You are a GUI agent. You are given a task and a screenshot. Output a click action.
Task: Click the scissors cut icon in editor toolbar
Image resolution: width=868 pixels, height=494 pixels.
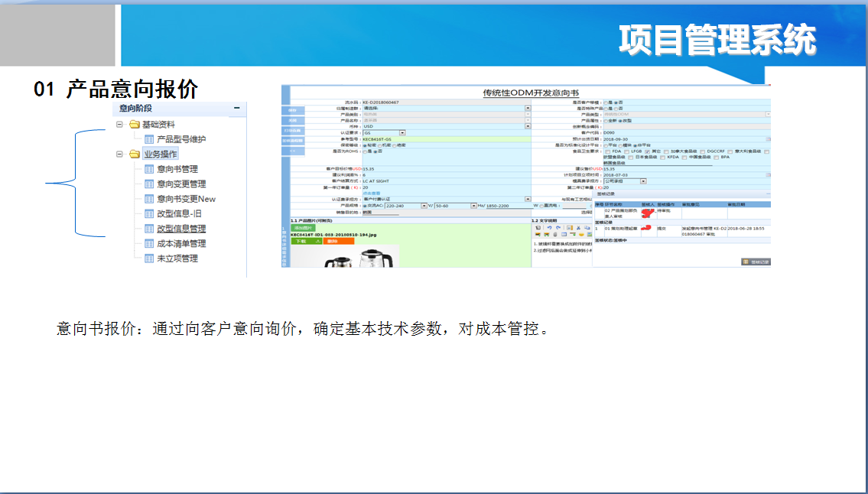point(578,228)
